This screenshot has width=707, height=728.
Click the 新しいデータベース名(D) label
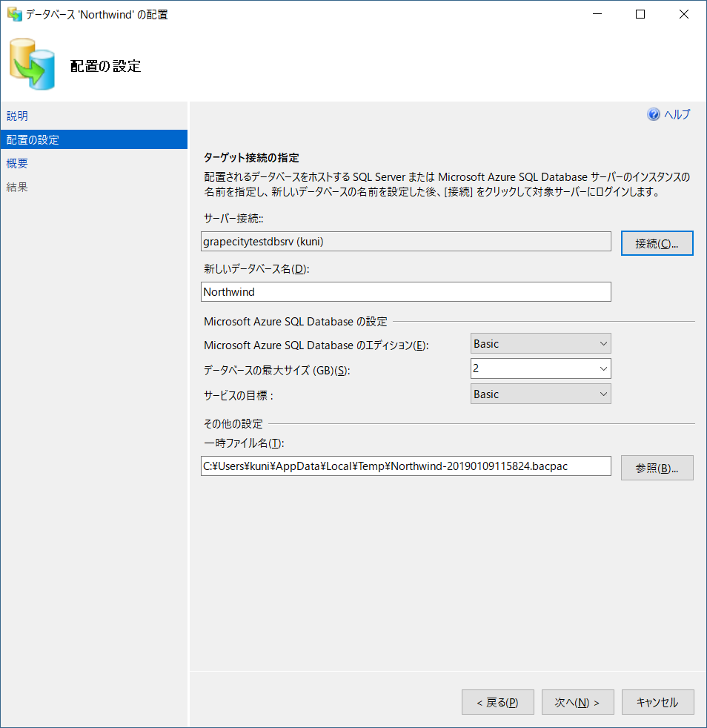(256, 269)
